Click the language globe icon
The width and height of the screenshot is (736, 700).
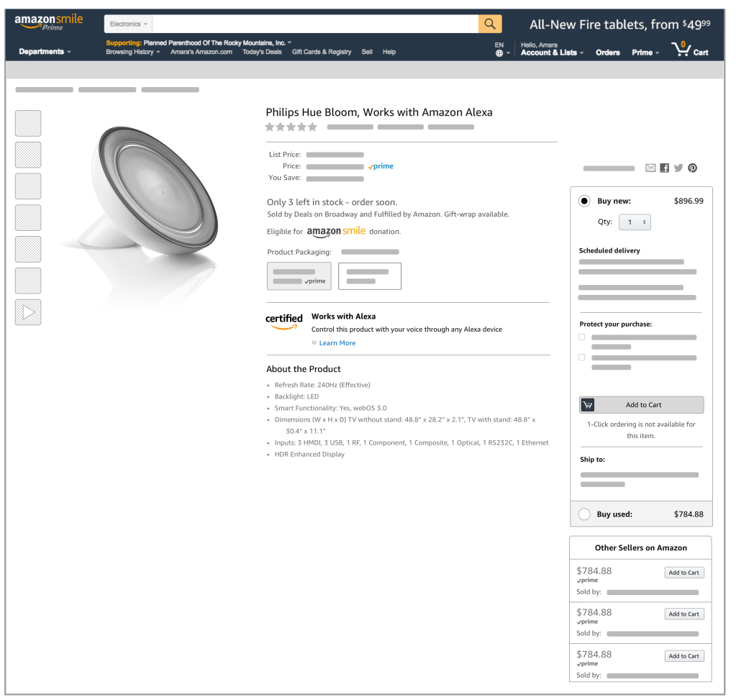499,53
